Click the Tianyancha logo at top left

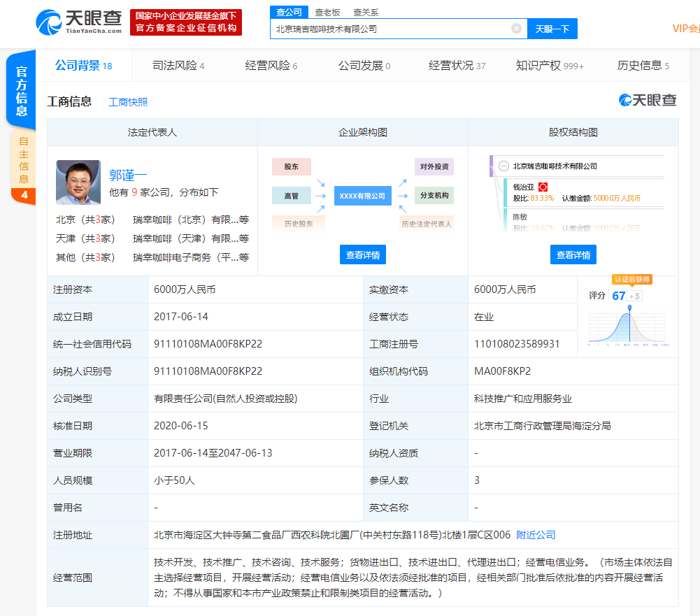click(77, 22)
